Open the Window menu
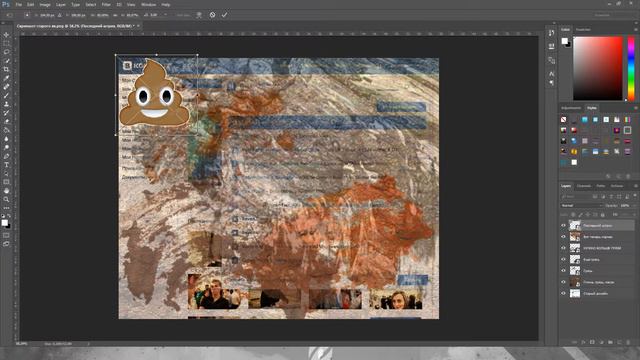 point(148,4)
